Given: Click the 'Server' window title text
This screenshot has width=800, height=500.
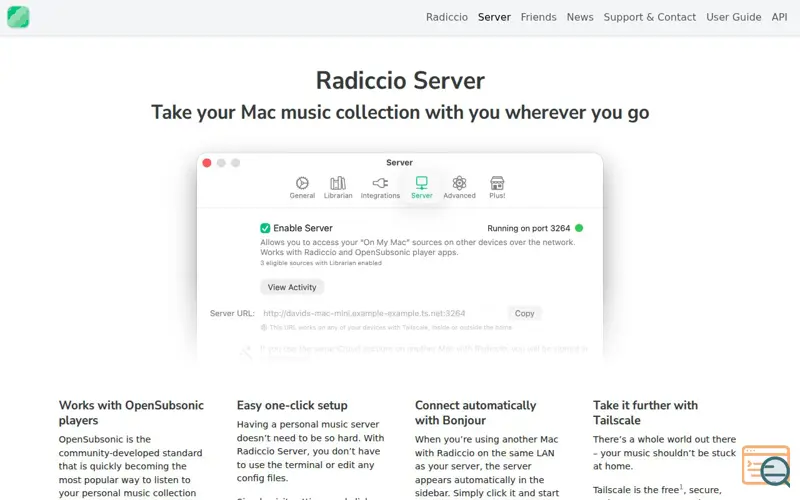Looking at the screenshot, I should point(399,163).
